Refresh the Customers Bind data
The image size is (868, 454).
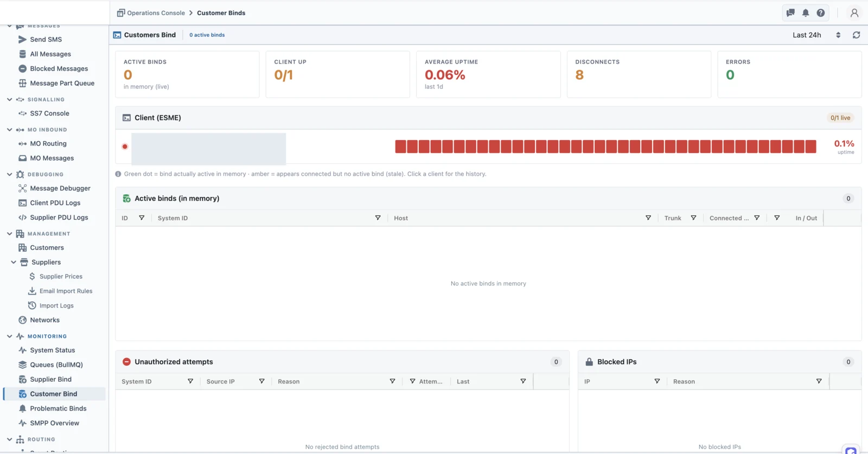coord(857,35)
